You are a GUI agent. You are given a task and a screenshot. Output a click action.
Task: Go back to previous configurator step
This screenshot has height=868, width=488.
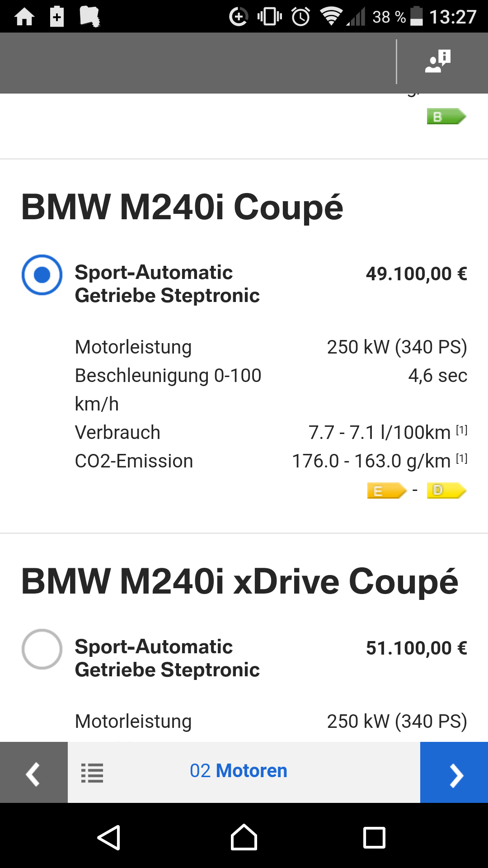click(x=34, y=772)
